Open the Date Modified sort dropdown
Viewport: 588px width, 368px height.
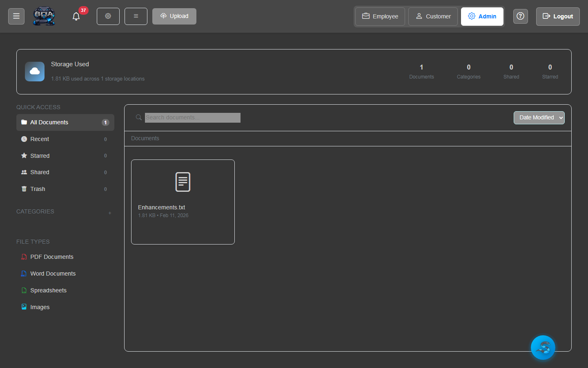click(x=539, y=117)
